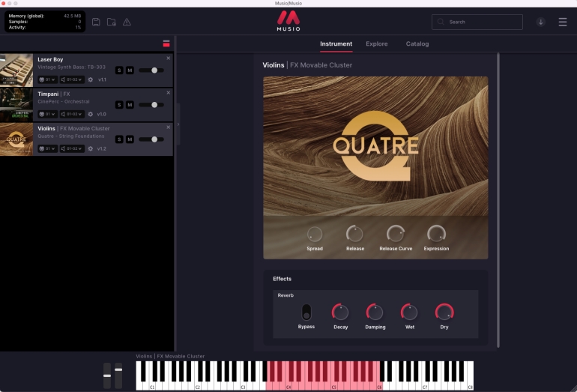The height and width of the screenshot is (392, 577).
Task: Open Violins settings gear
Action: coord(91,148)
